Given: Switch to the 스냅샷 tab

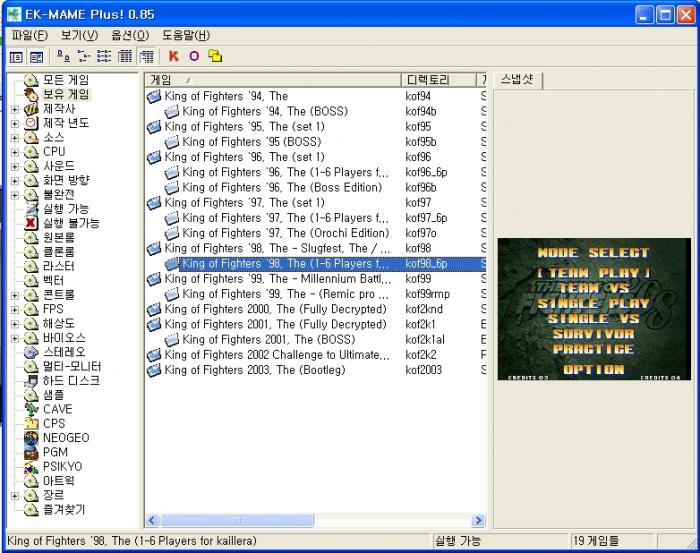Looking at the screenshot, I should 517,80.
